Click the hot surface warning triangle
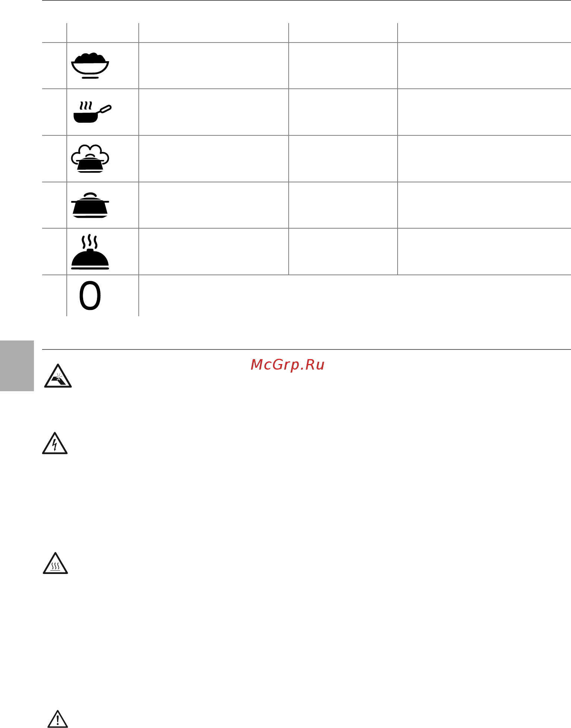 click(x=55, y=563)
